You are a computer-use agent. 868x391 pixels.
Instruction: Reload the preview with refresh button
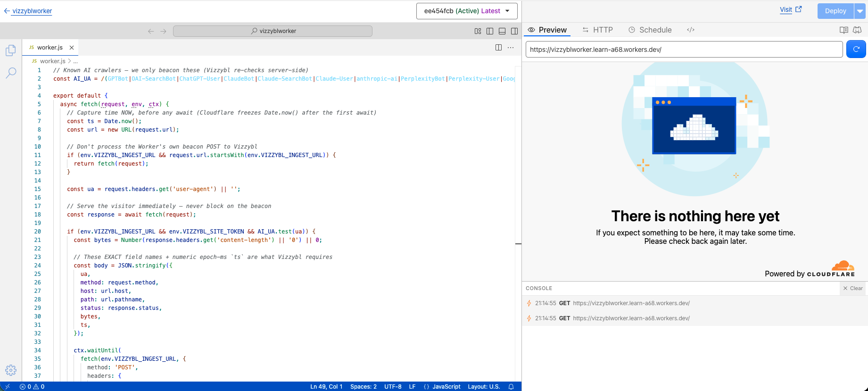click(856, 49)
